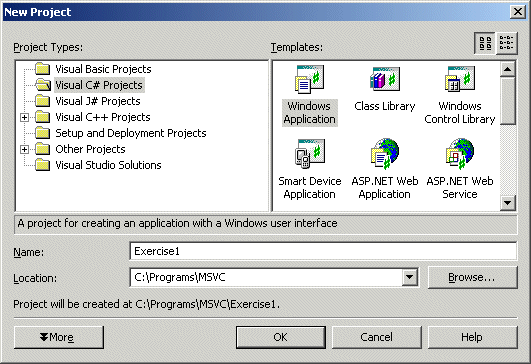Image resolution: width=531 pixels, height=364 pixels.
Task: Click the open Visual C# Projects folder icon
Action: point(43,85)
